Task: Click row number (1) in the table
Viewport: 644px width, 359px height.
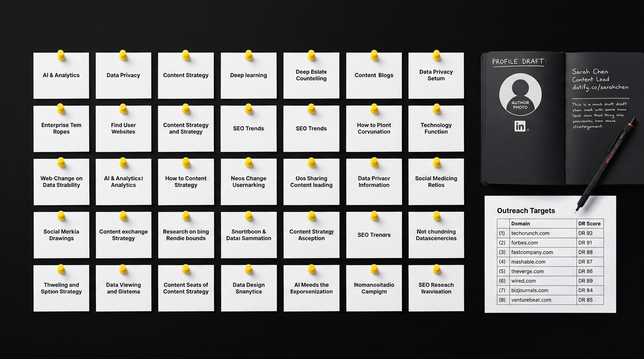Action: point(502,233)
